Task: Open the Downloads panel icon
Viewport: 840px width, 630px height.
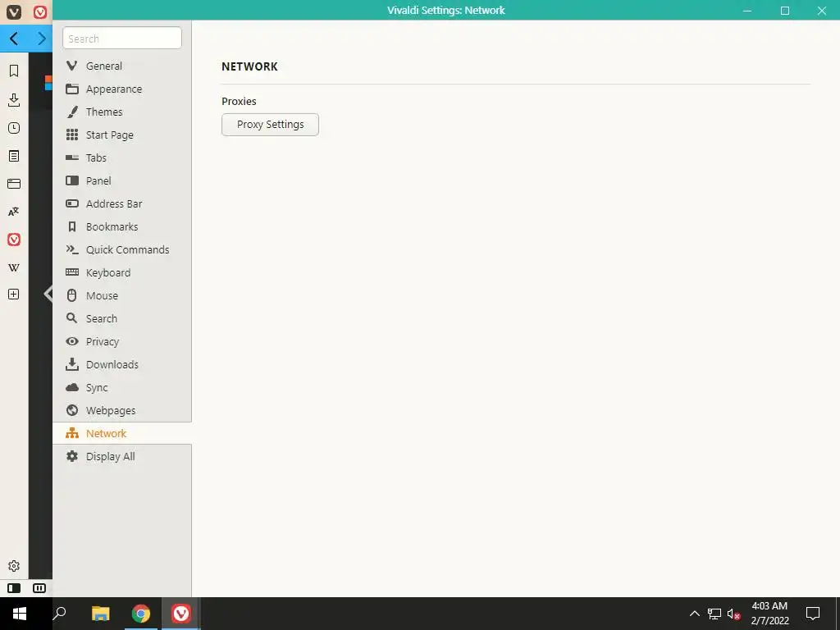Action: [x=14, y=99]
